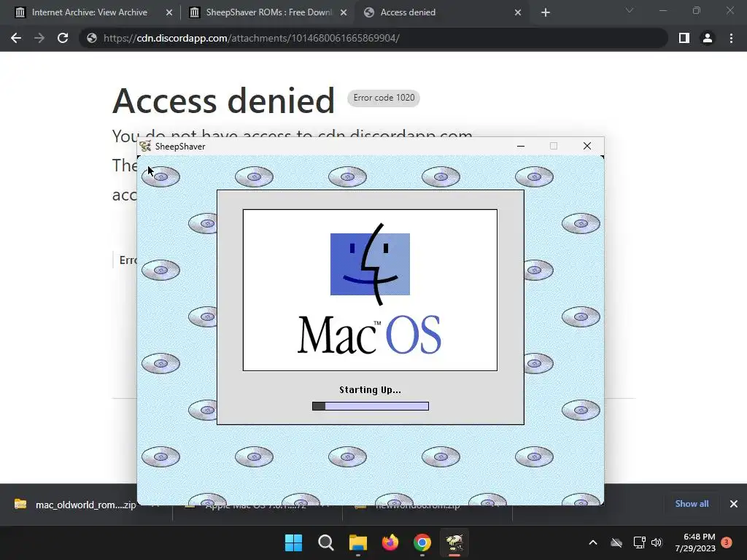This screenshot has width=747, height=560.
Task: Click the SheepShaver title bar icon
Action: [x=145, y=146]
